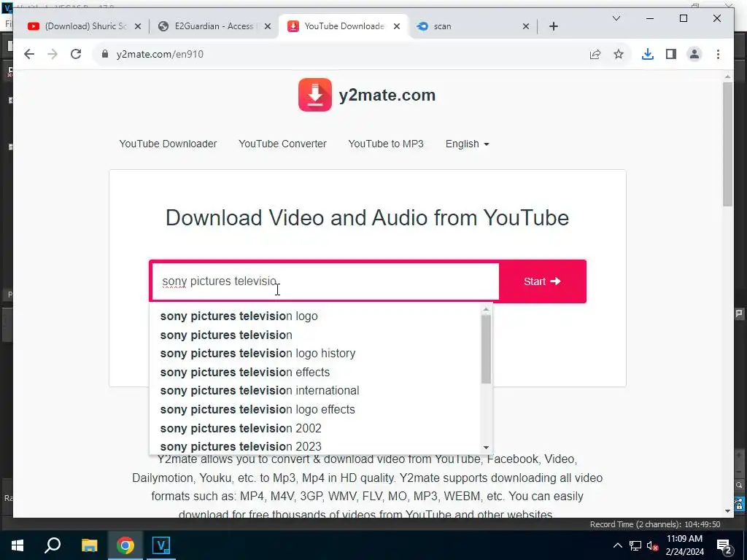
Task: Open YouTube to MP3 nav link
Action: click(386, 144)
